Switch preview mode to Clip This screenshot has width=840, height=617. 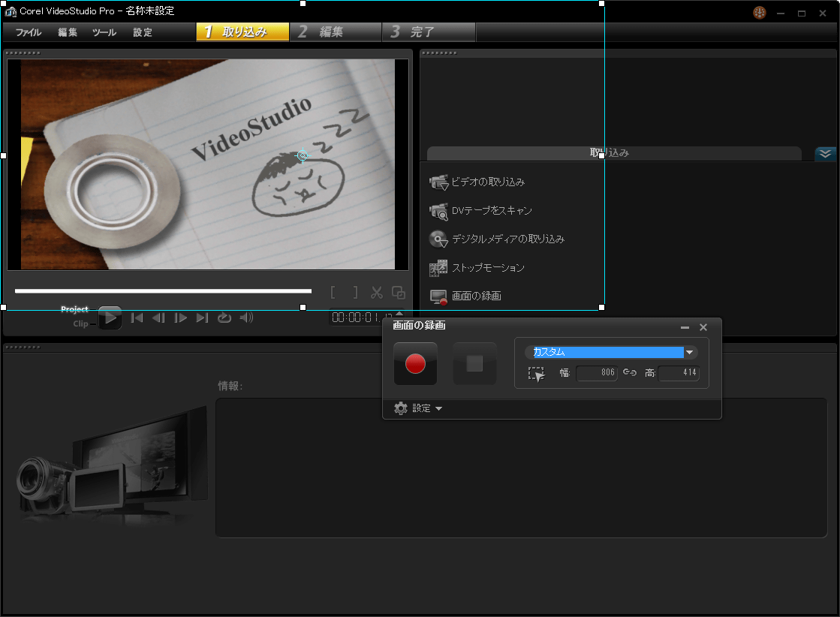coord(80,324)
